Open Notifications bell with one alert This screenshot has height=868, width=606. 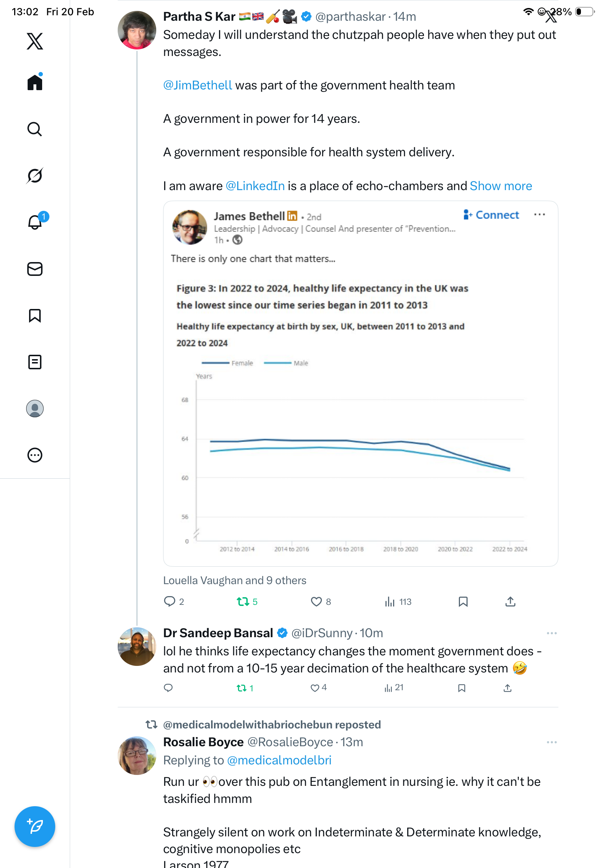point(35,222)
